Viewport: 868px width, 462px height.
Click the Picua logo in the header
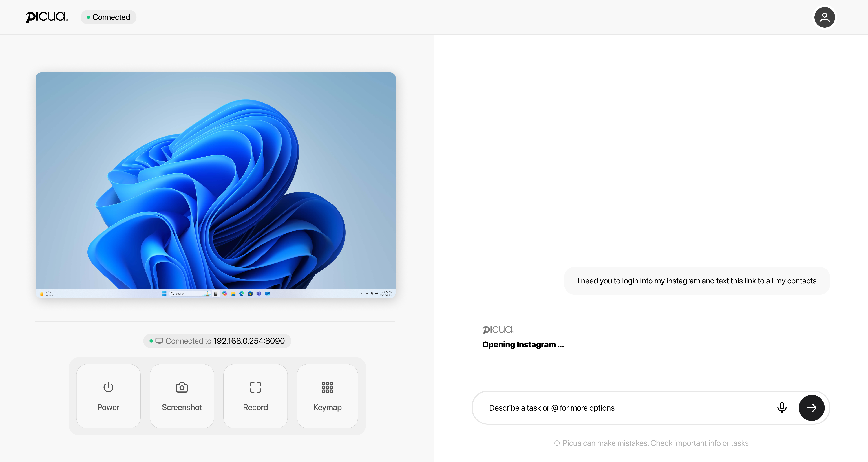[x=47, y=17]
